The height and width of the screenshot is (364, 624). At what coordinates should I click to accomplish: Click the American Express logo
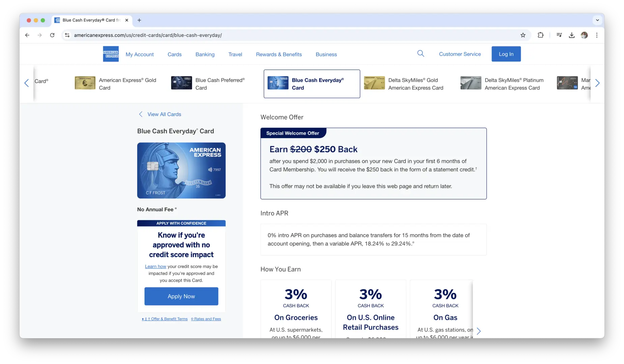(x=111, y=54)
